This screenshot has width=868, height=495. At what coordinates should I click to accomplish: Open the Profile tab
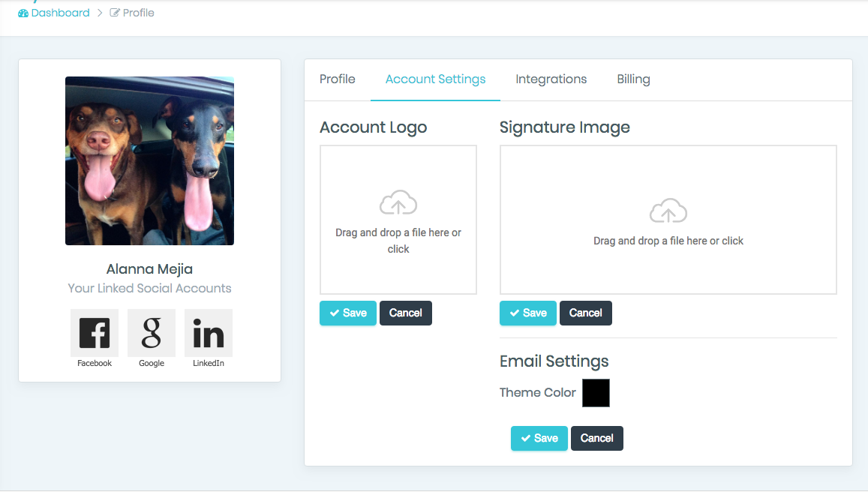[337, 79]
